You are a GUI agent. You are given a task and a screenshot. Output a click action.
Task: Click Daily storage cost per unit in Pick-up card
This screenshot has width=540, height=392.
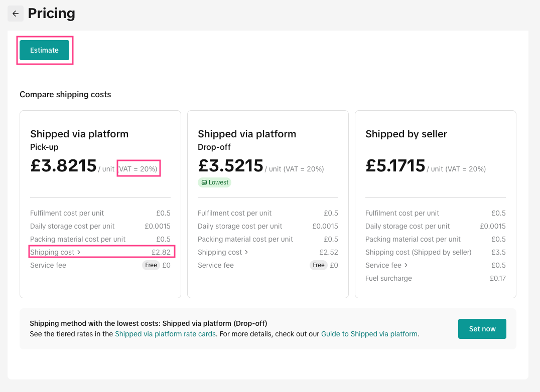(72, 226)
